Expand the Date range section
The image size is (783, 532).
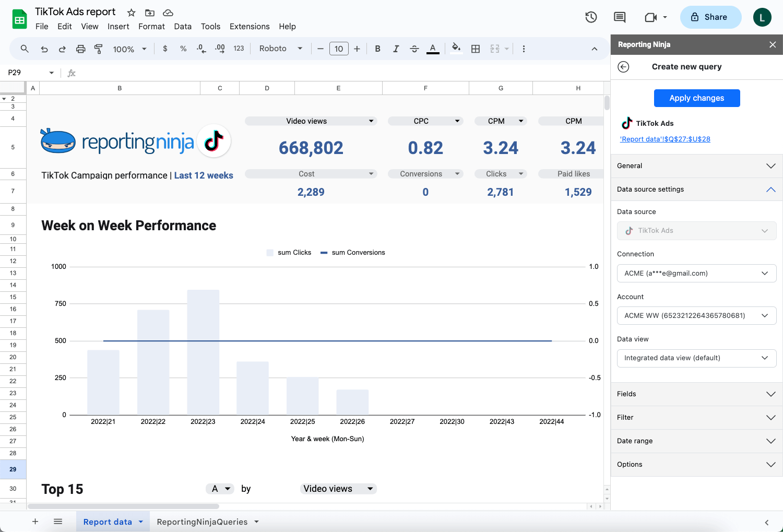pyautogui.click(x=696, y=441)
